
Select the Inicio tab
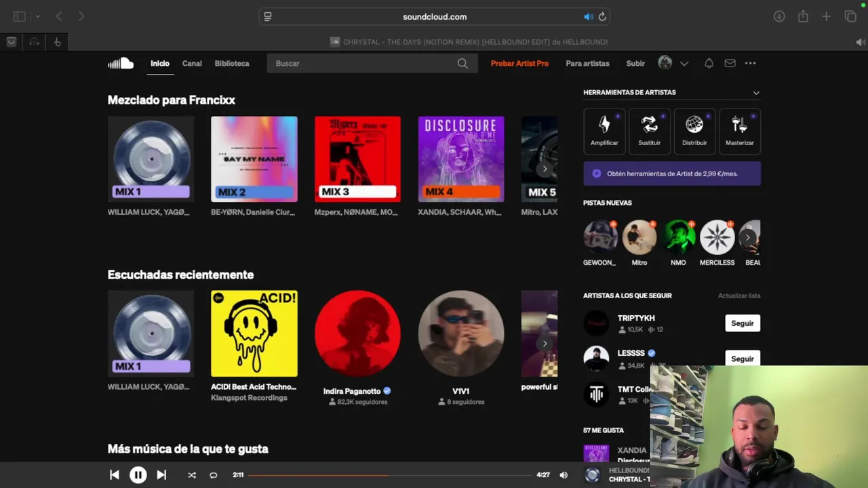click(160, 63)
